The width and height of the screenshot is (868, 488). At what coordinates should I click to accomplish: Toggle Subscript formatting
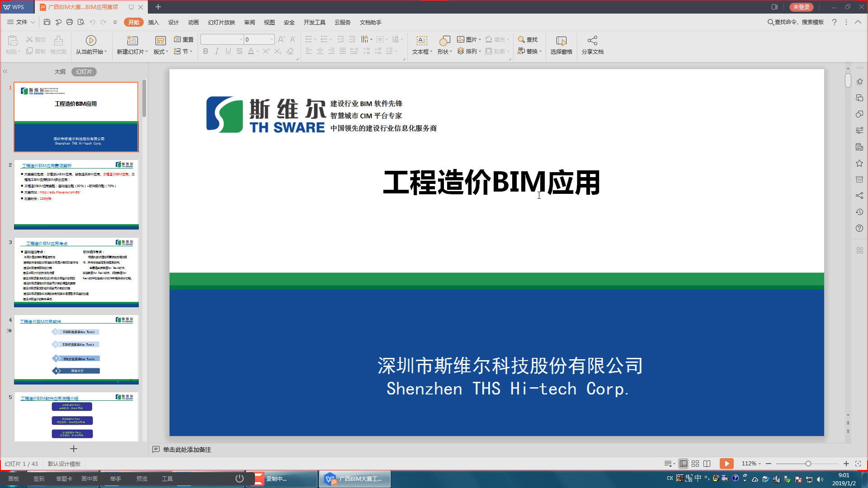tap(278, 51)
